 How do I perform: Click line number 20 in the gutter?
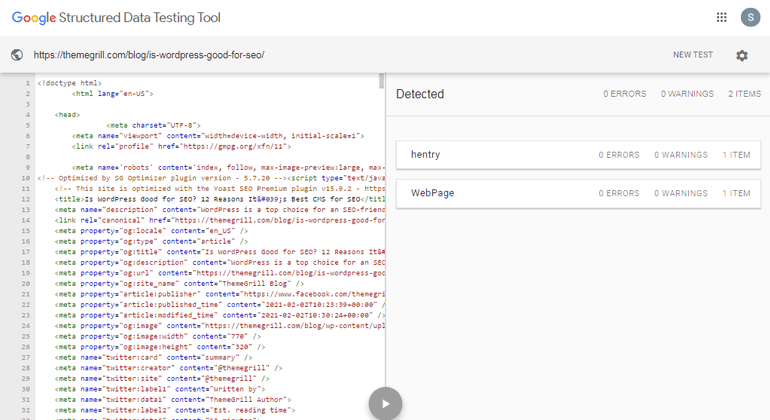coord(26,283)
